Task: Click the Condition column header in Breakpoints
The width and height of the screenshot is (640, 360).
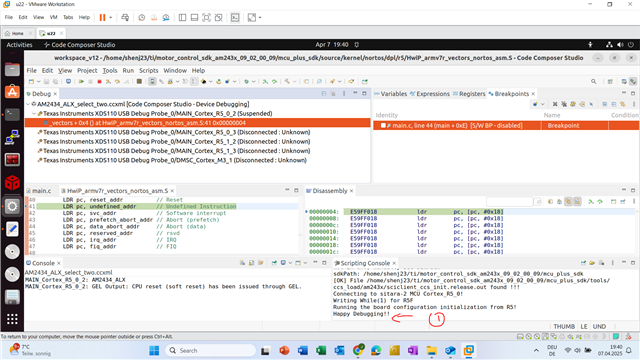Action: pos(624,115)
